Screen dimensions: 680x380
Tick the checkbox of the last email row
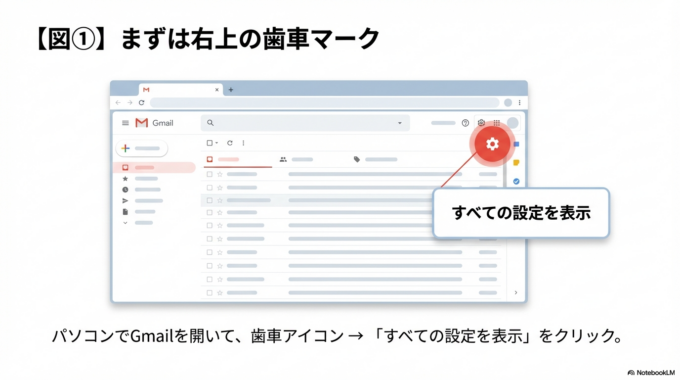coord(209,293)
